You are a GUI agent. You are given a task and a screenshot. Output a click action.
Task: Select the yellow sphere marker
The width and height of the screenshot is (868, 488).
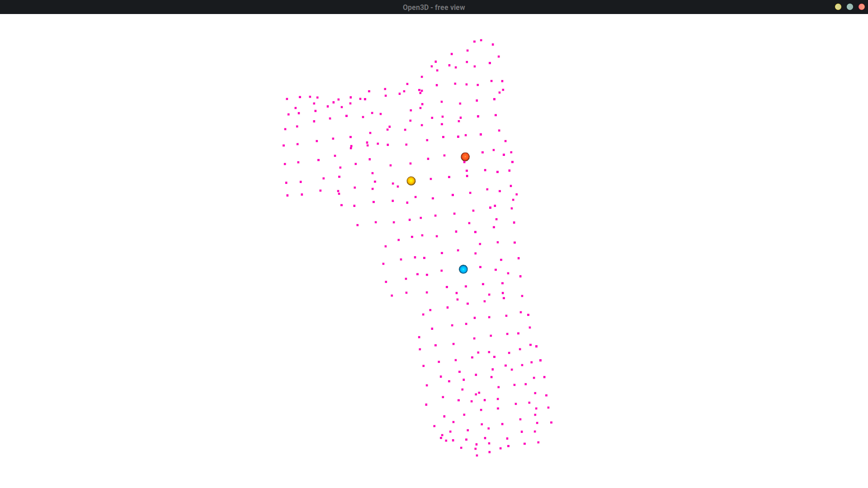tap(411, 181)
